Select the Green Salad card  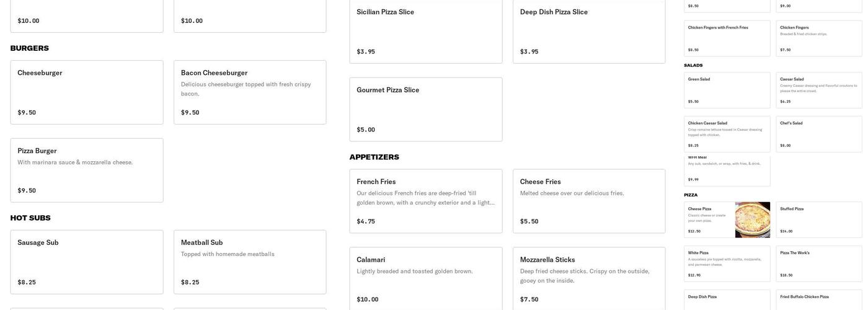point(727,90)
